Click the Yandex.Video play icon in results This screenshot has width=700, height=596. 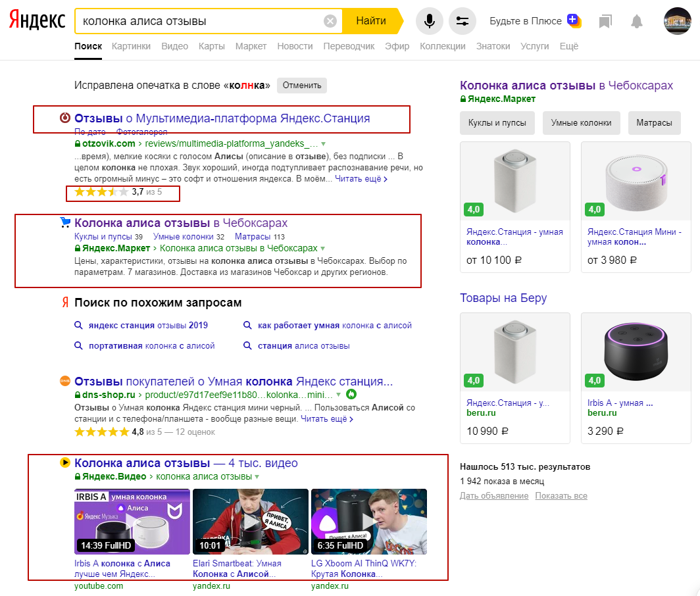[64, 462]
